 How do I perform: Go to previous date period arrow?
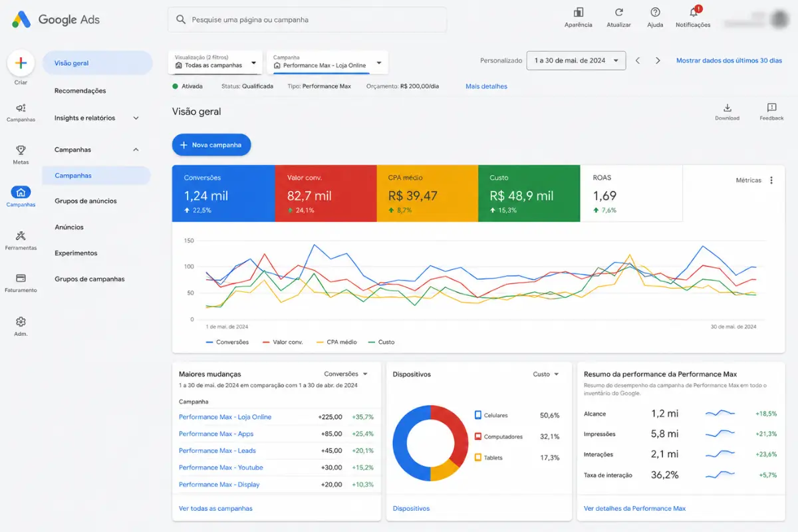(637, 61)
